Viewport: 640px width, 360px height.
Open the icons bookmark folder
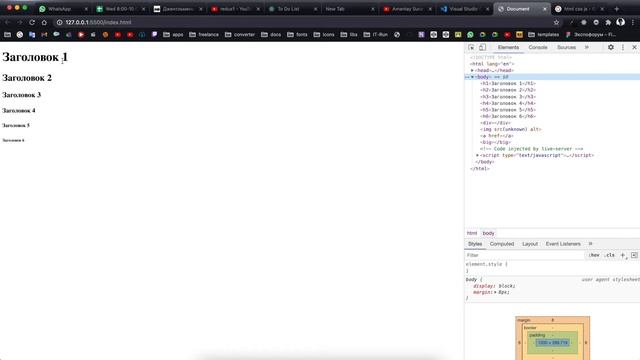click(324, 35)
